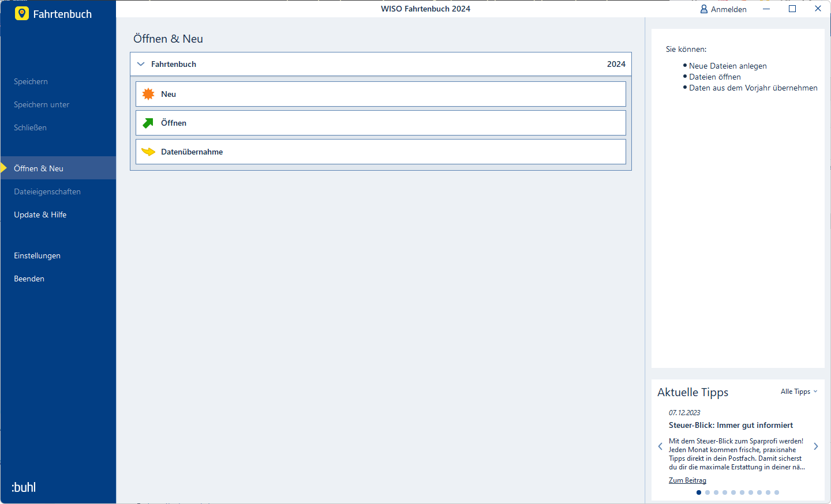831x504 pixels.
Task: Click 'Neue Dateien anlegen' help text
Action: click(728, 66)
